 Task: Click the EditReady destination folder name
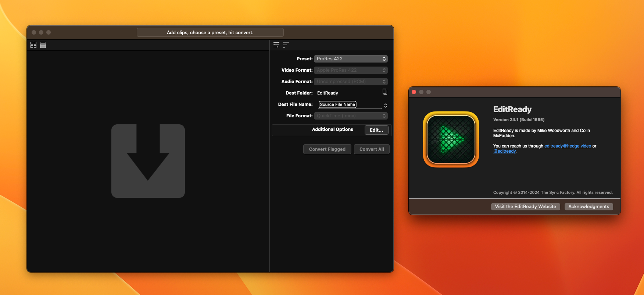click(x=328, y=93)
